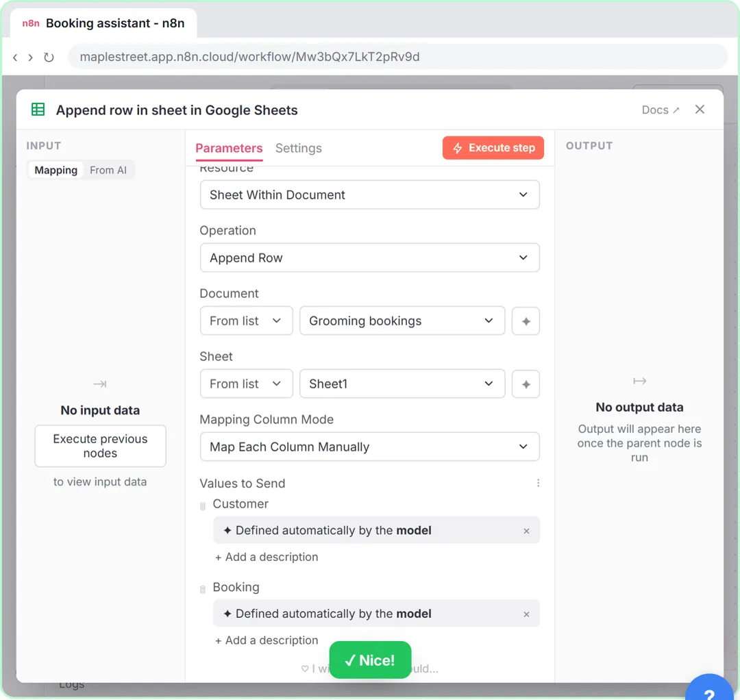Image resolution: width=740 pixels, height=700 pixels.
Task: Run the Execute step button
Action: point(493,148)
